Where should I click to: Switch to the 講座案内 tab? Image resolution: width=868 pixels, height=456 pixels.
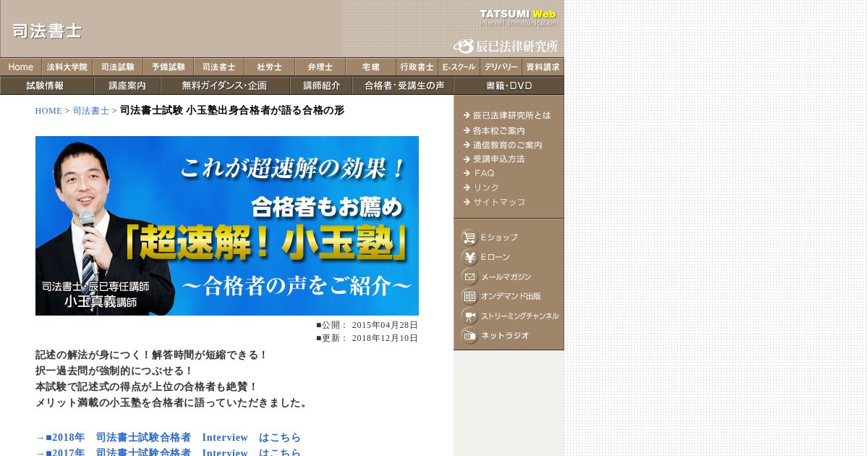click(x=127, y=85)
